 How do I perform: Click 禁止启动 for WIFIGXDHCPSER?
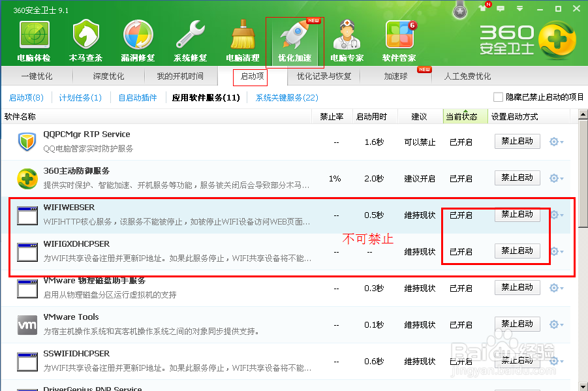pos(517,251)
